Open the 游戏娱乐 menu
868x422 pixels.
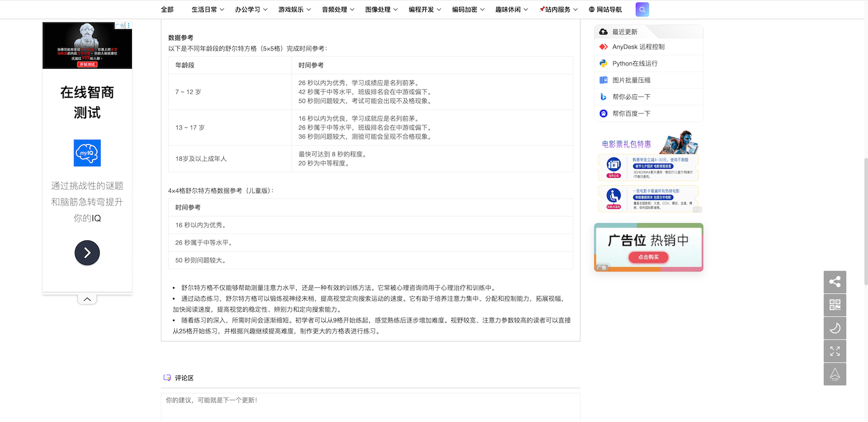(x=295, y=9)
